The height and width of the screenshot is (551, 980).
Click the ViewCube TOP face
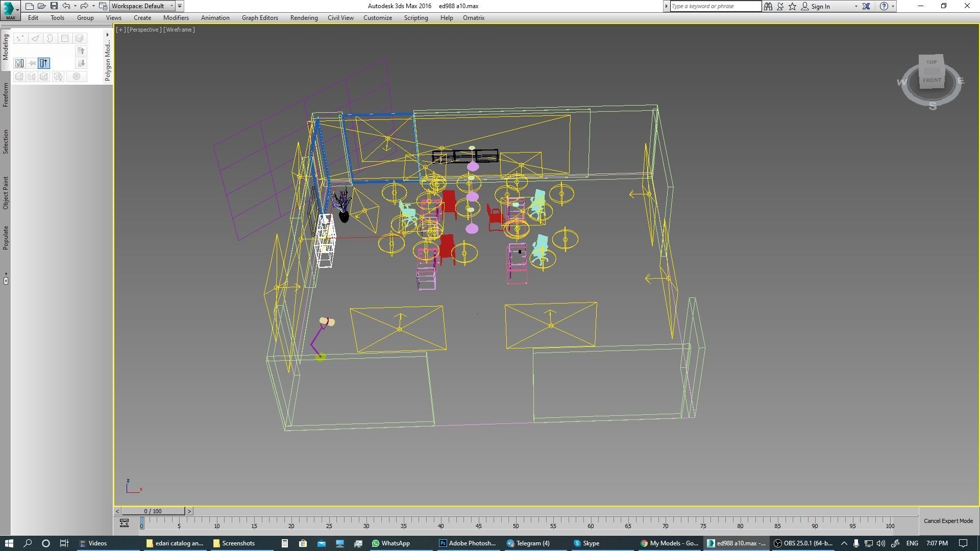(x=932, y=62)
